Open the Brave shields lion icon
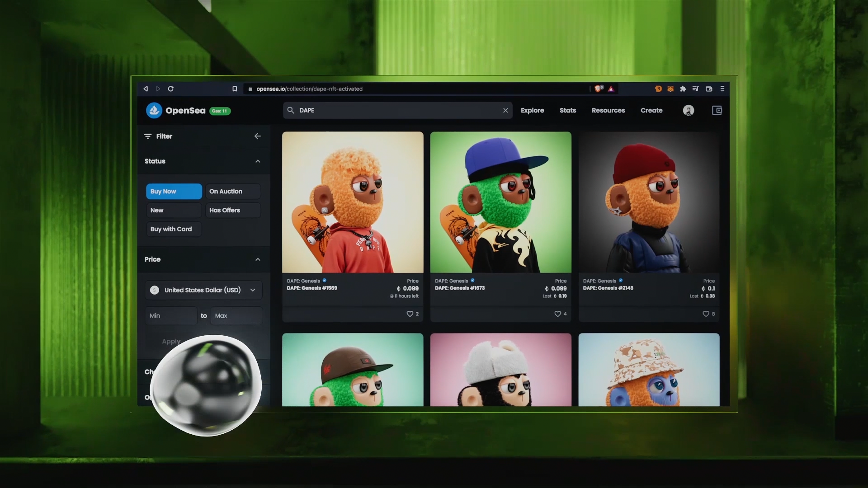The width and height of the screenshot is (868, 488). point(599,89)
